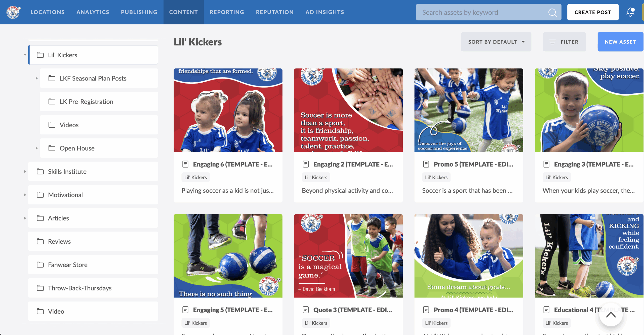This screenshot has height=335, width=644.
Task: Click the filter lines icon
Action: pos(552,42)
